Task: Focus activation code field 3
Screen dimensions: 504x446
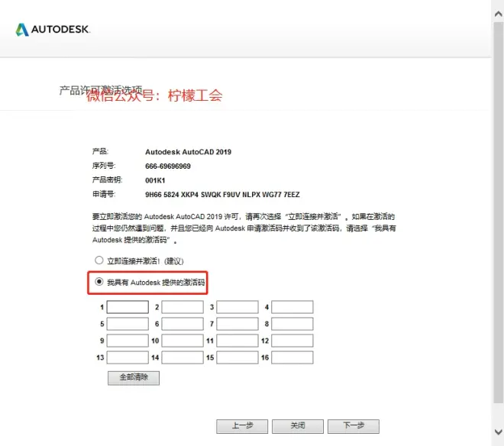Action: tap(237, 307)
